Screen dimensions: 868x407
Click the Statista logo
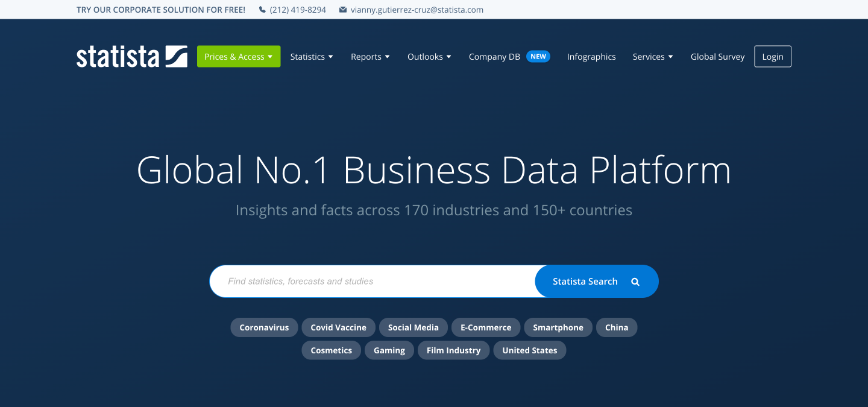coord(132,56)
